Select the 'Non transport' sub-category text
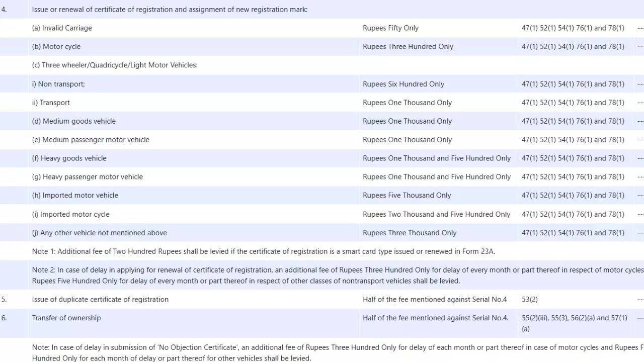 pyautogui.click(x=58, y=84)
